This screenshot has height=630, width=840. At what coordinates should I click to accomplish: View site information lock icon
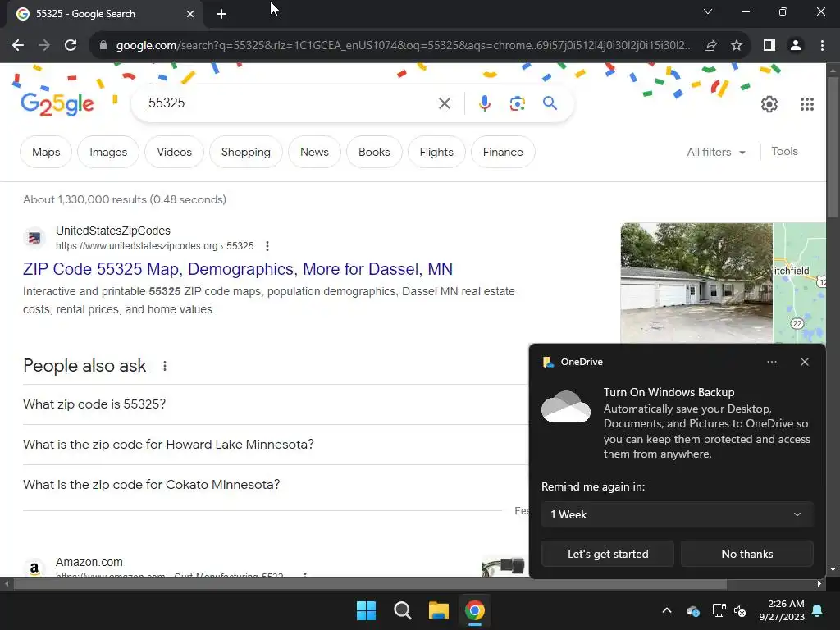point(103,46)
